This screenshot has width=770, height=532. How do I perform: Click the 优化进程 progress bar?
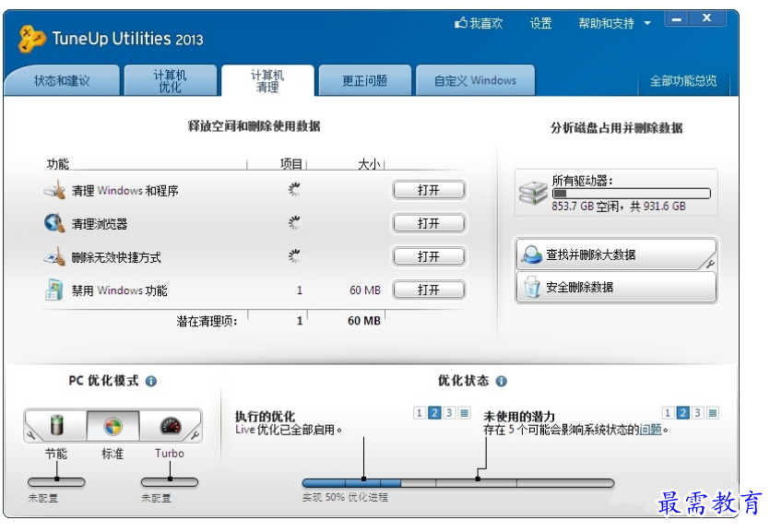(x=458, y=483)
